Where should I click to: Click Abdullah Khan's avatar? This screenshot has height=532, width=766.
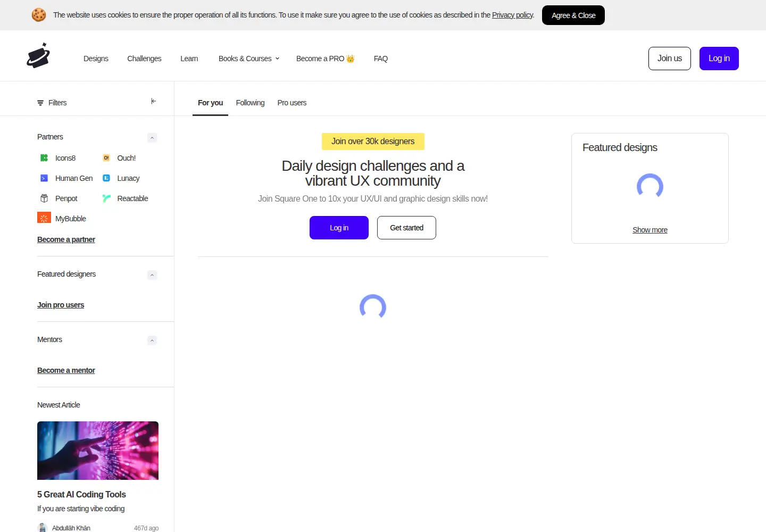(x=43, y=528)
